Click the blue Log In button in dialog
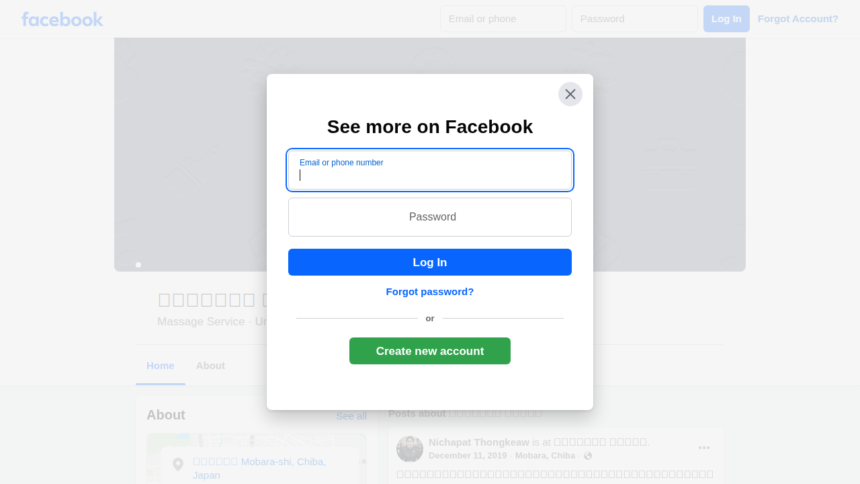This screenshot has width=860, height=484. [429, 262]
